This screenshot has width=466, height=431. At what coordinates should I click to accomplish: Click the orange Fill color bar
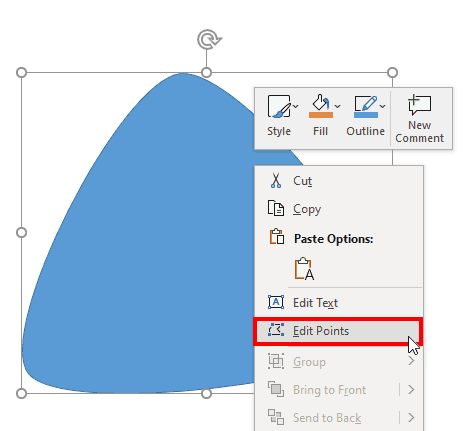[321, 115]
